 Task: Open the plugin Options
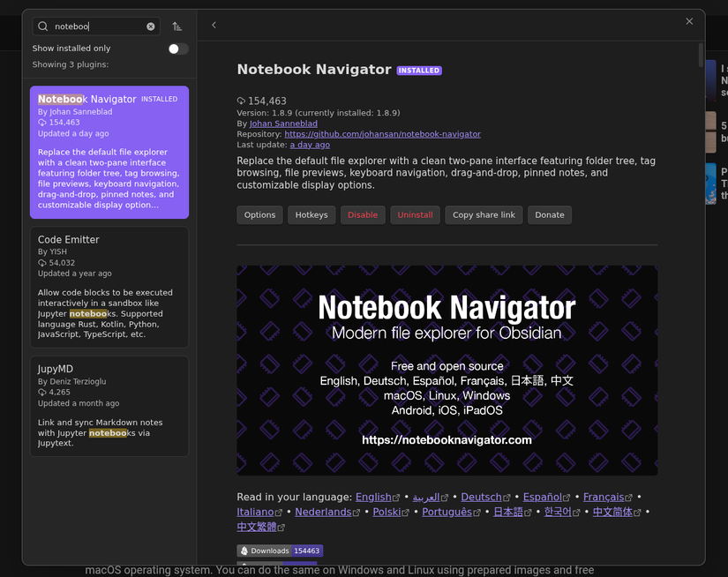click(259, 214)
